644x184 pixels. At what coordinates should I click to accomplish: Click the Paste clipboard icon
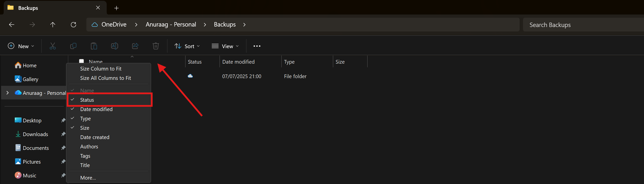(94, 46)
